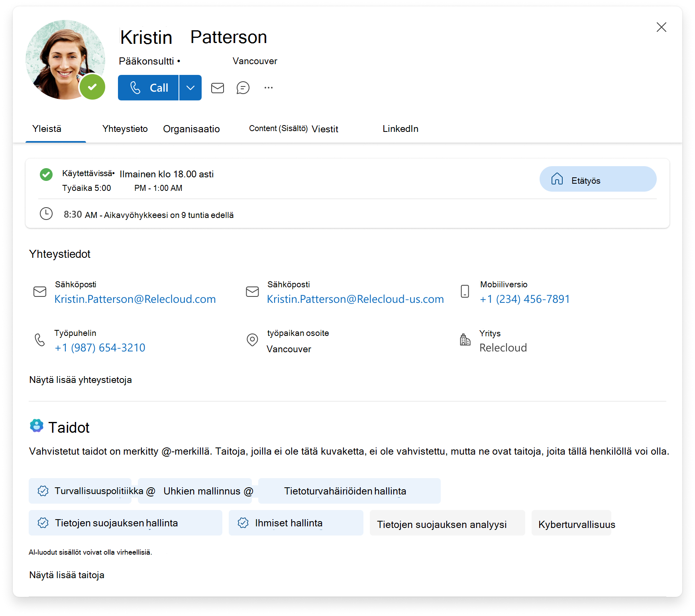Select the Uhkien mallinnus skill chip

195,491
